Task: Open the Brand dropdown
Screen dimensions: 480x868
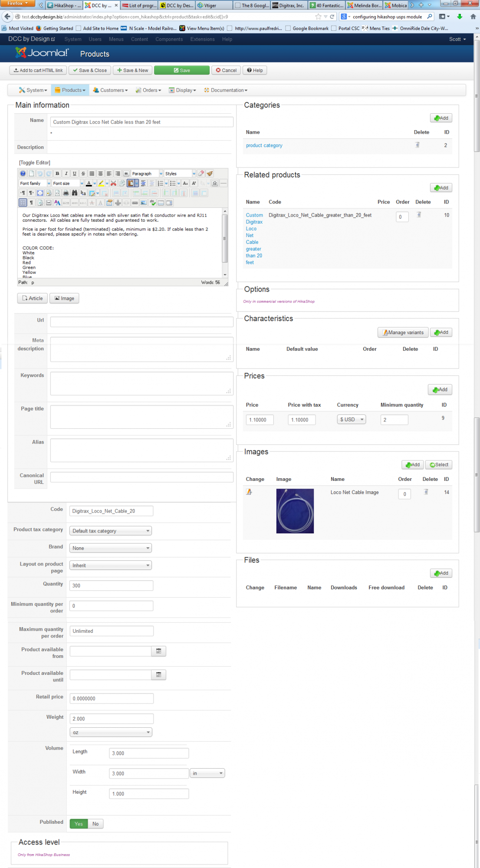Action: (111, 548)
